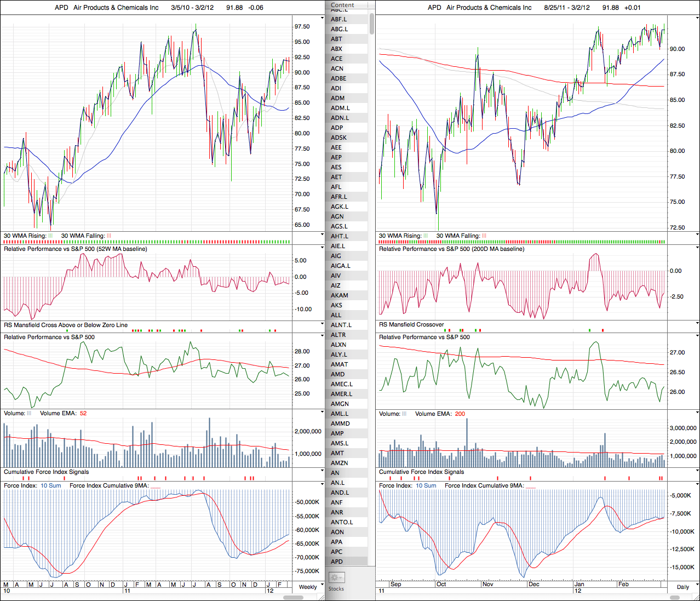
Task: Open weekly Cumulative Force Index Signals arrow
Action: pyautogui.click(x=322, y=471)
